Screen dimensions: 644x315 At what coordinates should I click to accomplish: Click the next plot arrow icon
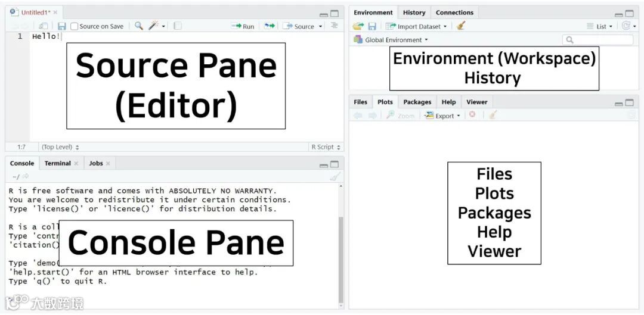pos(373,116)
